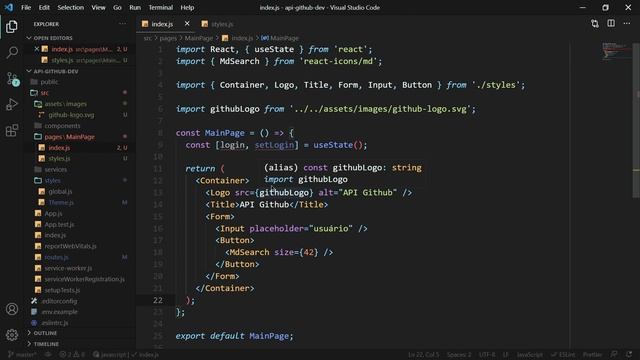Screen dimensions: 640x360
Task: Expand the Timeline section
Action: point(80,344)
